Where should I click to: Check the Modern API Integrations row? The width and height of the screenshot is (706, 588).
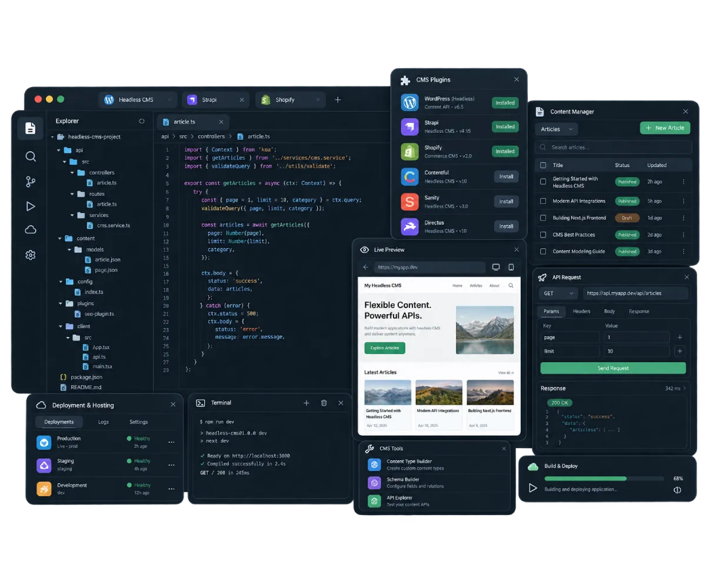pyautogui.click(x=543, y=201)
